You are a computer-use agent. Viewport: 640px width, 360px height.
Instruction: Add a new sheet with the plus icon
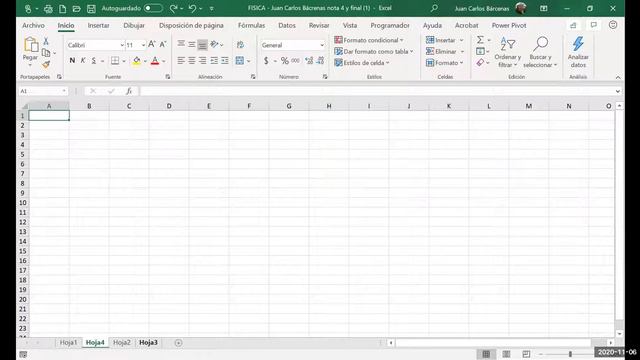[178, 343]
